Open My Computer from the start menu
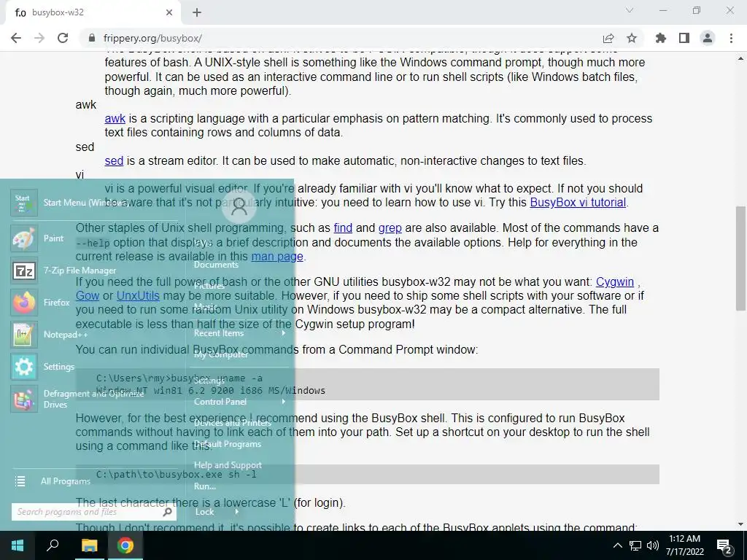The image size is (747, 560). tap(221, 354)
